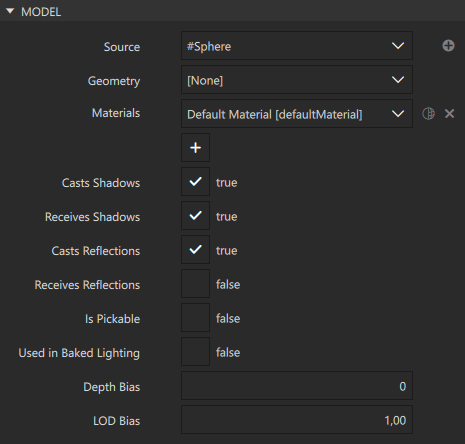This screenshot has width=465, height=444.
Task: Uncheck the Receives Shadows checkbox
Action: tap(195, 216)
